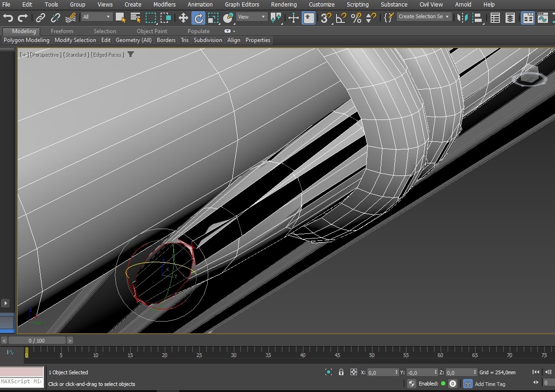The height and width of the screenshot is (392, 555).
Task: Activate the Select and Rotate tool
Action: 198,18
